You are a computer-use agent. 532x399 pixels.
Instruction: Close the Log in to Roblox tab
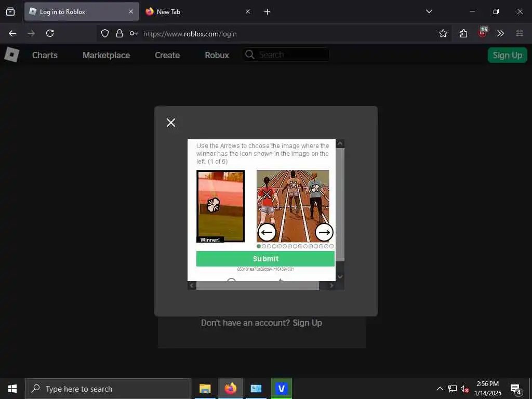[x=131, y=11]
